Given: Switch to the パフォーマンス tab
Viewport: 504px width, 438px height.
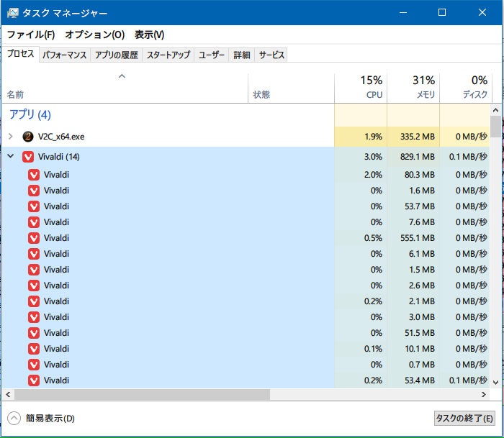Looking at the screenshot, I should (x=64, y=55).
